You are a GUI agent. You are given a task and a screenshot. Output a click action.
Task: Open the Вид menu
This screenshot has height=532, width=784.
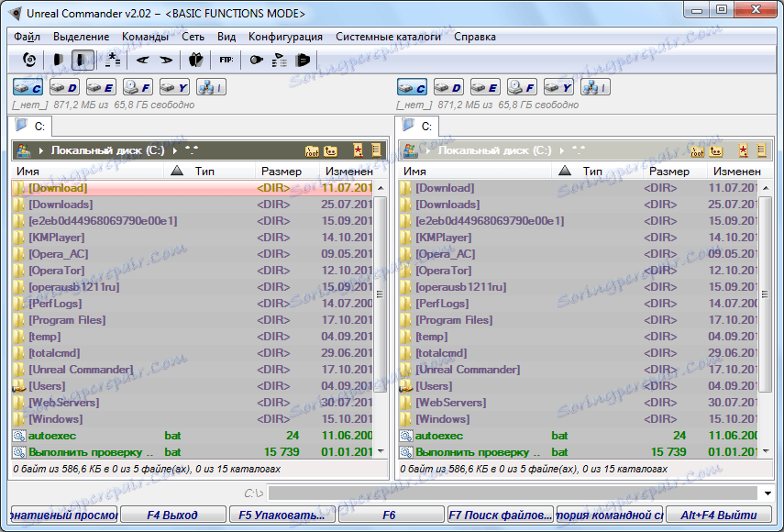pyautogui.click(x=226, y=37)
